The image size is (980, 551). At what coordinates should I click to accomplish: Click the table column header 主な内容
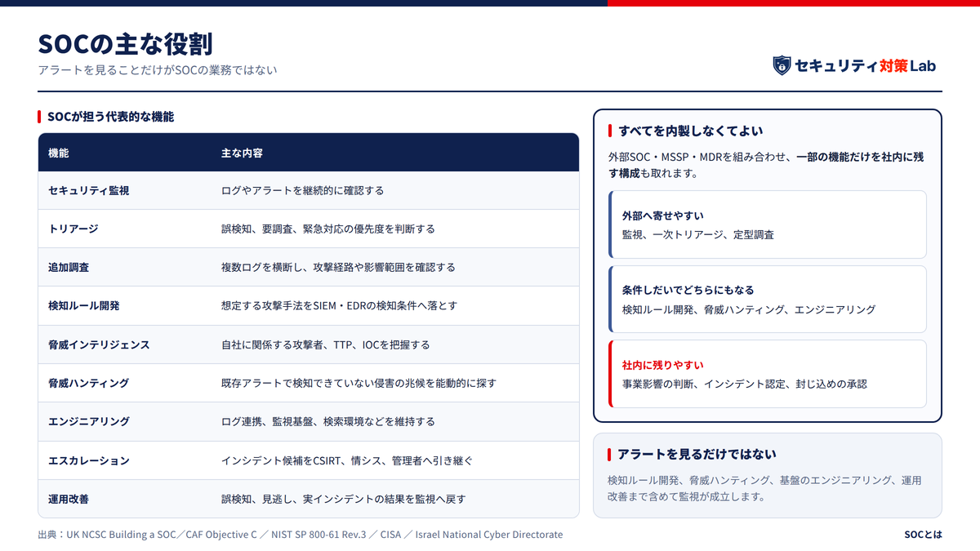[242, 153]
